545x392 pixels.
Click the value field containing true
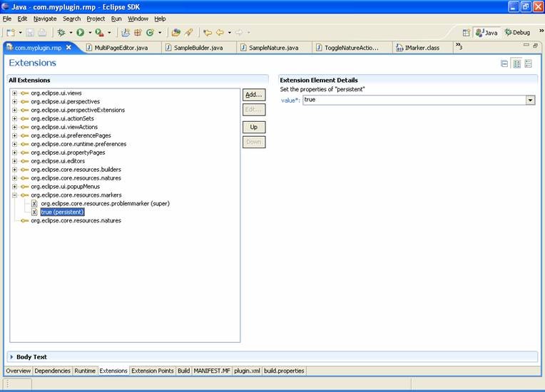coord(414,100)
